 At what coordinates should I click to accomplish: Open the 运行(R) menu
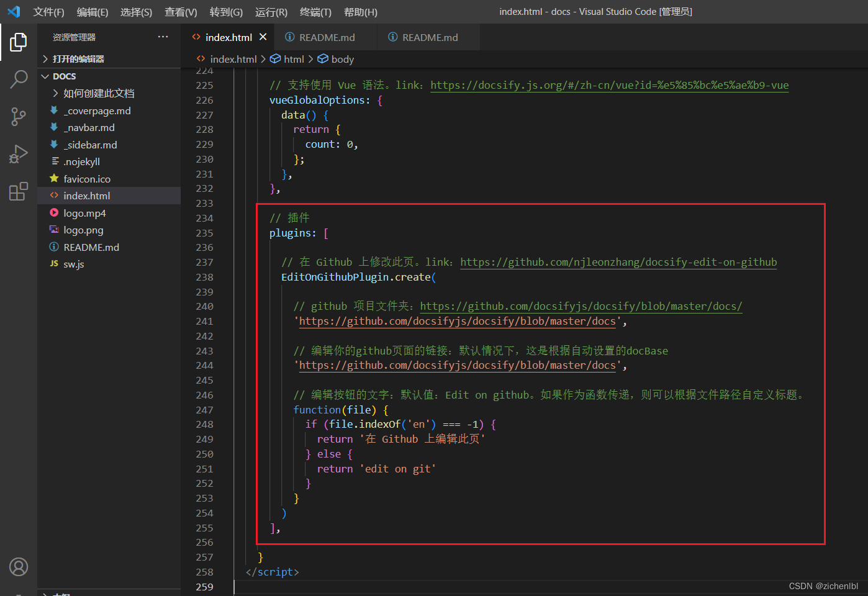click(271, 12)
